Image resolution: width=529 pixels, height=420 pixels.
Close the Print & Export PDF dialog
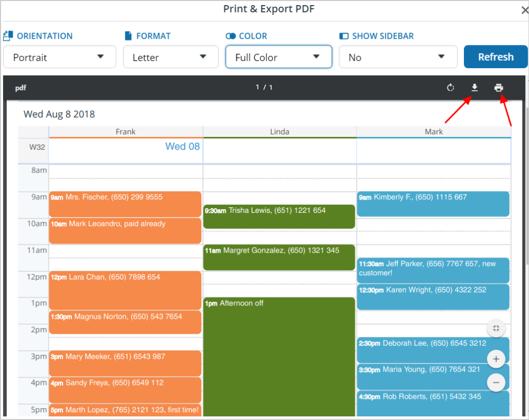point(524,9)
